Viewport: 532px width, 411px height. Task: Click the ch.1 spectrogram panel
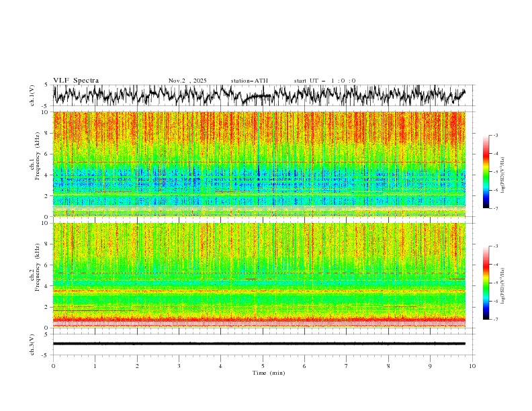pos(259,164)
